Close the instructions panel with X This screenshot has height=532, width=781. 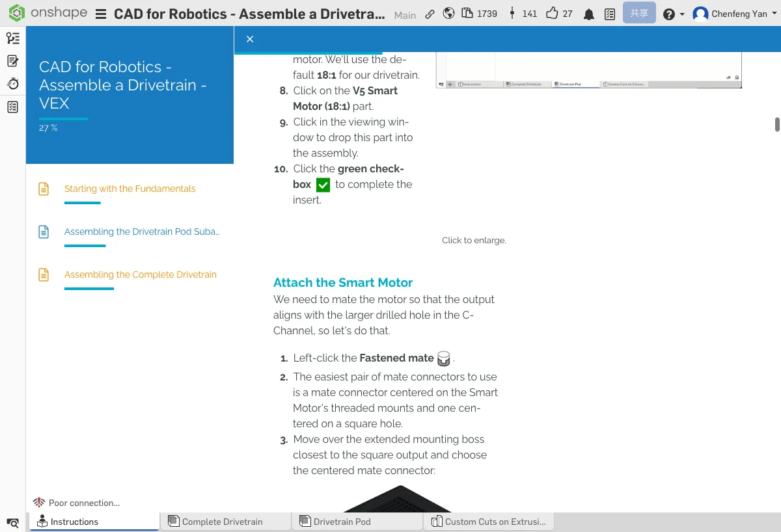[x=250, y=39]
